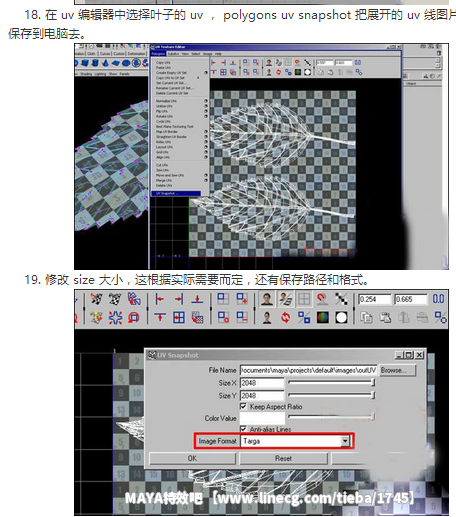Click red-blue circular rotate icon in step 19 toolbar
The width and height of the screenshot is (456, 517).
(134, 317)
